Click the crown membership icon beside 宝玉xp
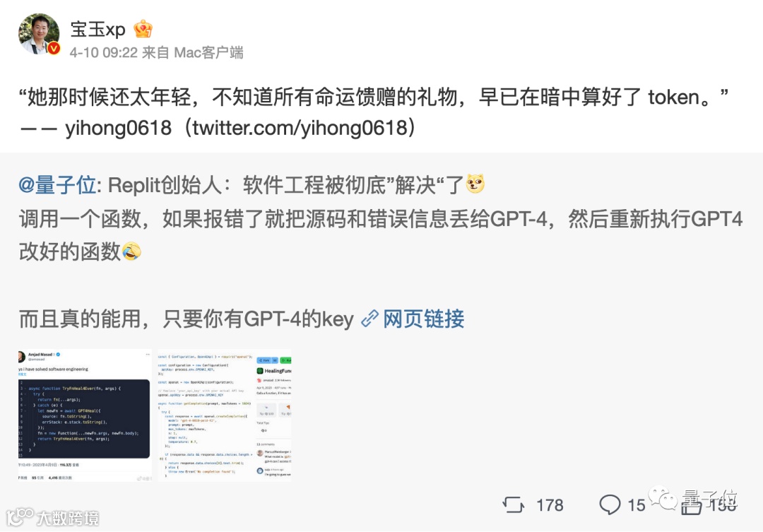 click(143, 29)
